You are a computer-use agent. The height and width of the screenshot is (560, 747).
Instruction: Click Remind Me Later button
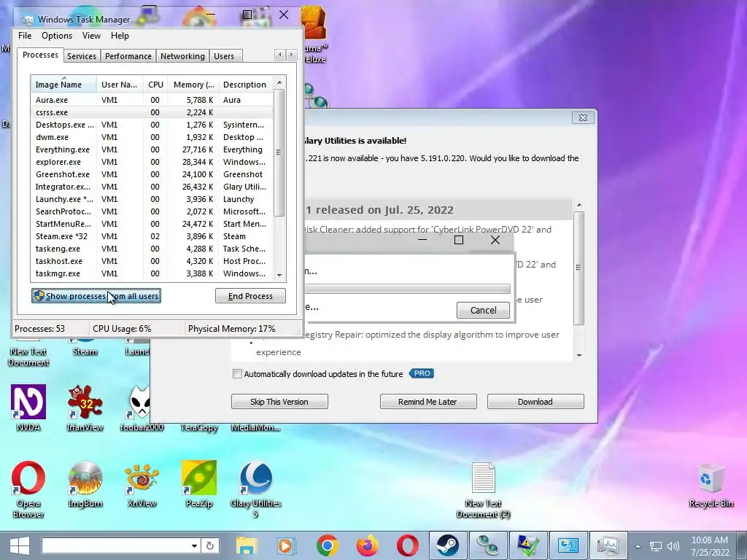(427, 402)
